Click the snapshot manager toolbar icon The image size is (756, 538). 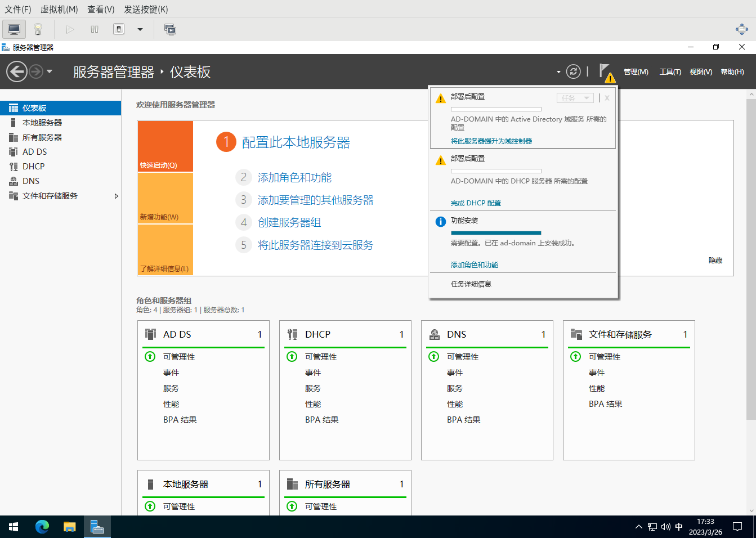(x=170, y=29)
